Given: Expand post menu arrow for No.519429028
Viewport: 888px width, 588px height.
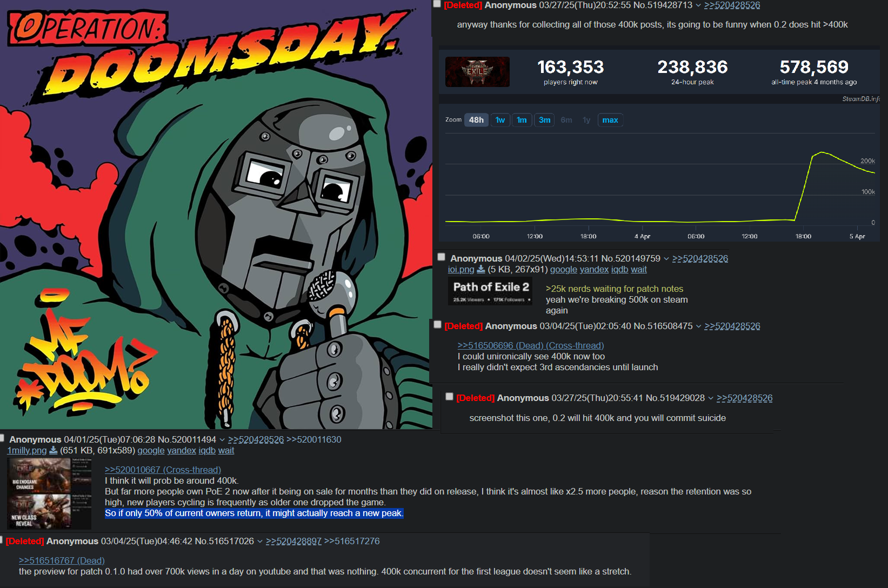Looking at the screenshot, I should [711, 398].
